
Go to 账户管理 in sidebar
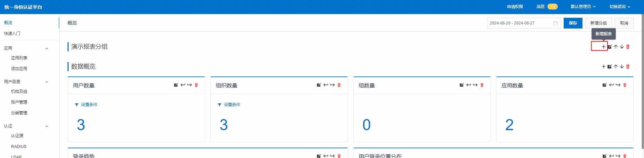19,102
